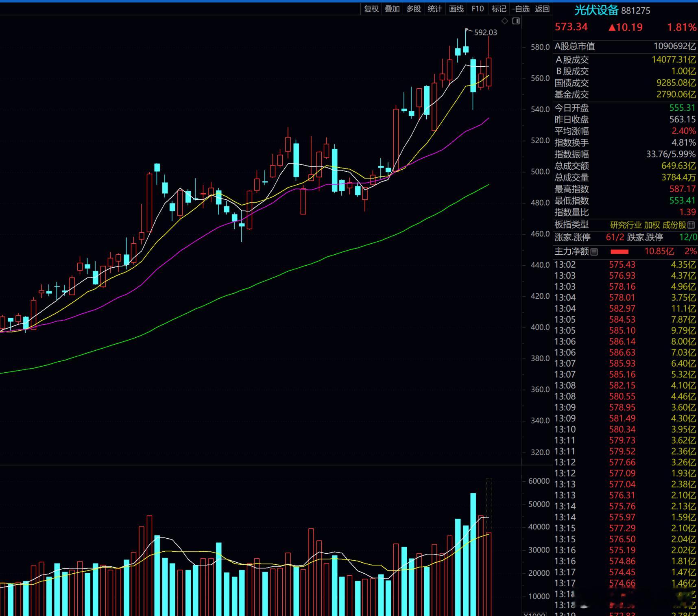Click the 基金成交 value 2790.06亿
The height and width of the screenshot is (616, 698).
coord(676,94)
